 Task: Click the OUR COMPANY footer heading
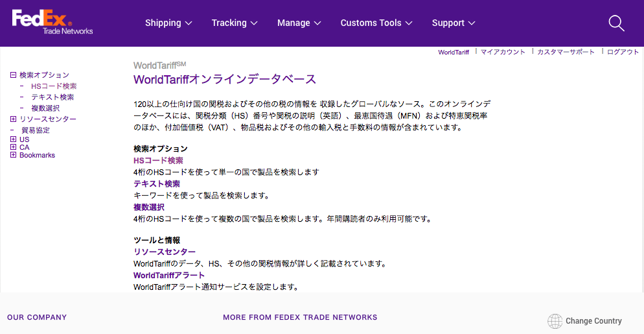37,318
